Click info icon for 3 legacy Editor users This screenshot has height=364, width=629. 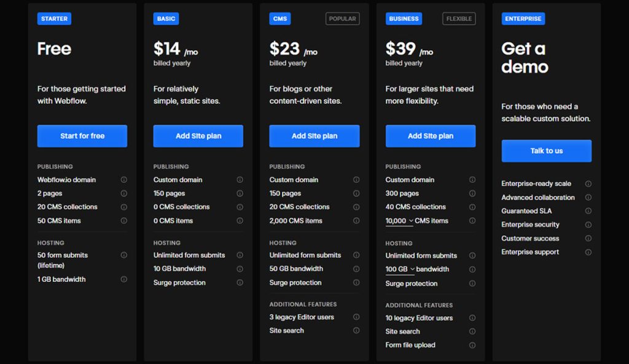click(356, 317)
